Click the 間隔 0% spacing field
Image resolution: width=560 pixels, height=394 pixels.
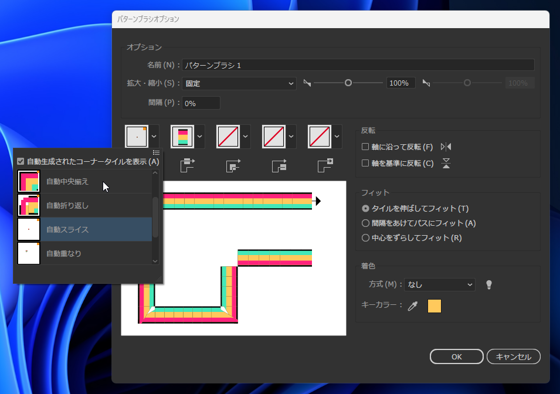point(201,103)
